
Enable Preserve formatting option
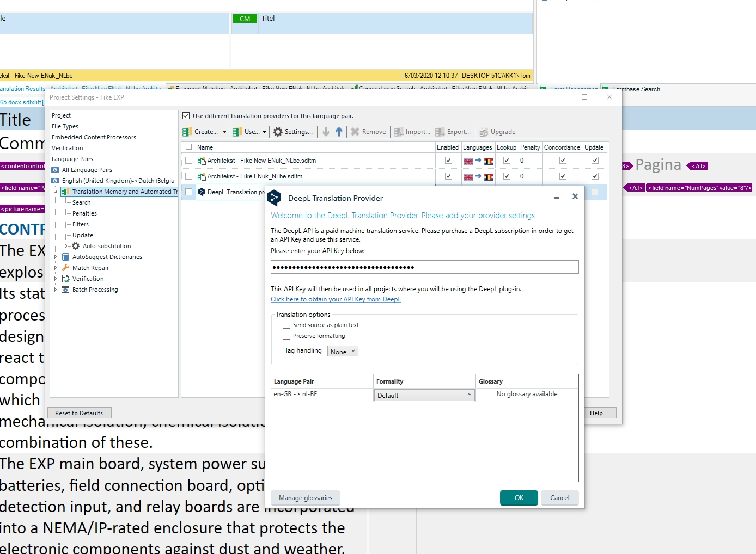point(286,336)
